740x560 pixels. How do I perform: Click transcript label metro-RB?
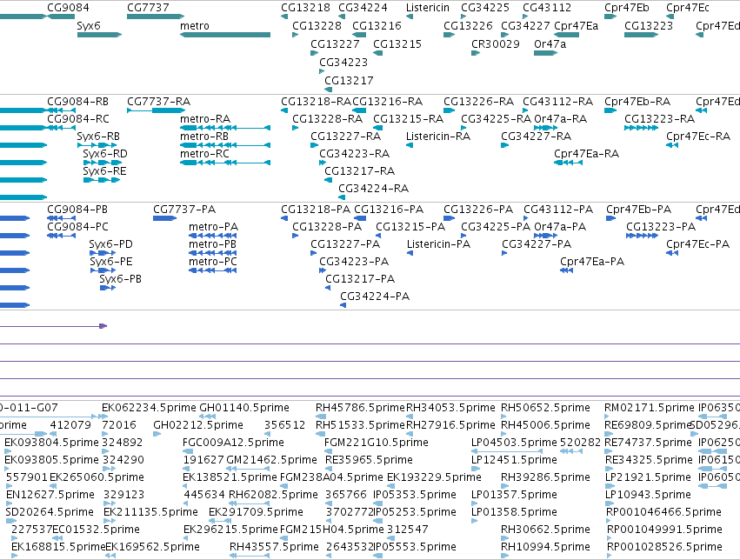click(x=204, y=137)
